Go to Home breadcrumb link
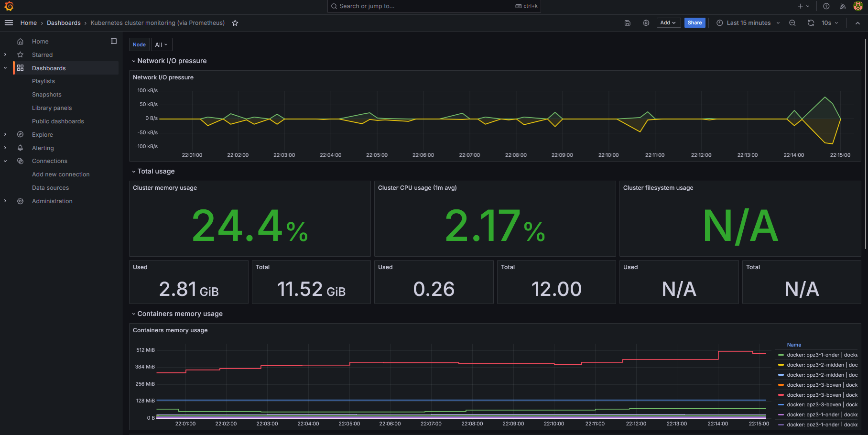The height and width of the screenshot is (435, 868). 29,23
